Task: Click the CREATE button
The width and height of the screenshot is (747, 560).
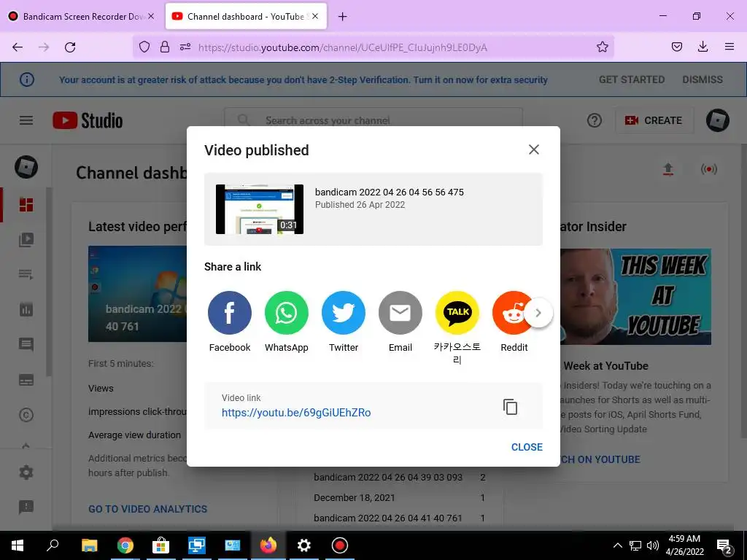Action: click(653, 120)
